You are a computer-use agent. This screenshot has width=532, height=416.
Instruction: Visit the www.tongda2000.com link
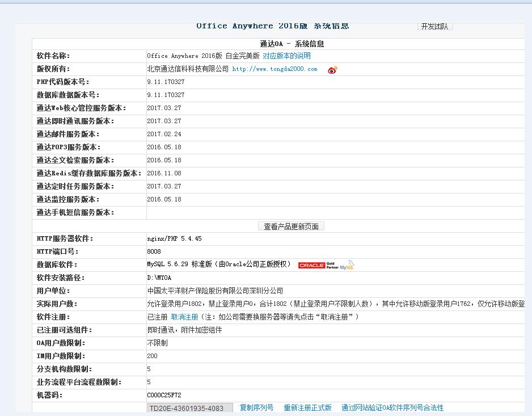pos(275,69)
